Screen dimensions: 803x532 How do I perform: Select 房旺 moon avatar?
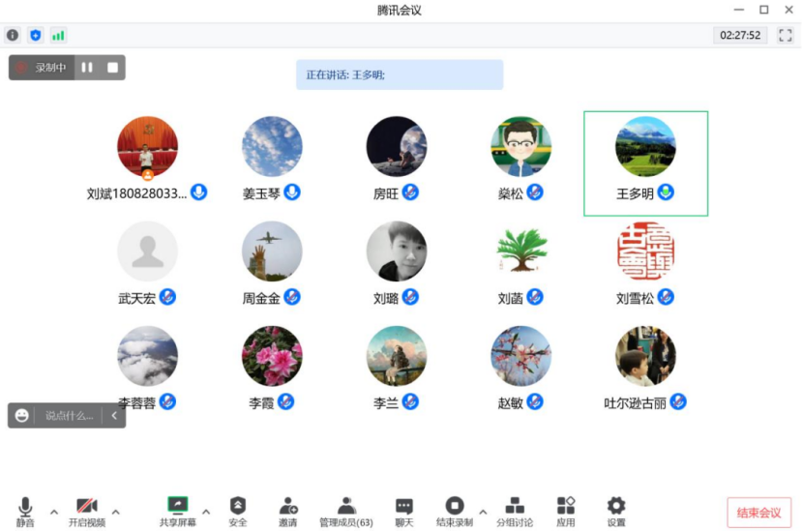(397, 146)
